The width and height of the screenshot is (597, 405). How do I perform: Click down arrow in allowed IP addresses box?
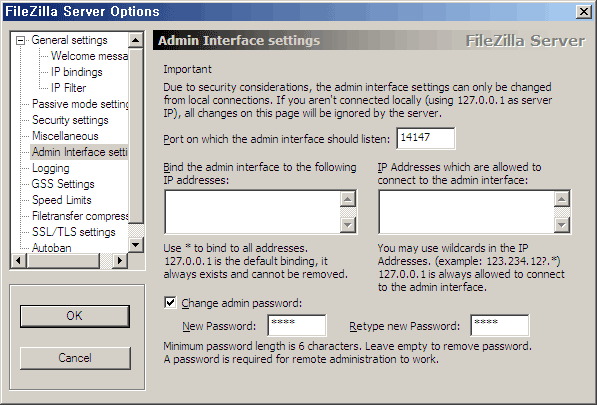562,225
